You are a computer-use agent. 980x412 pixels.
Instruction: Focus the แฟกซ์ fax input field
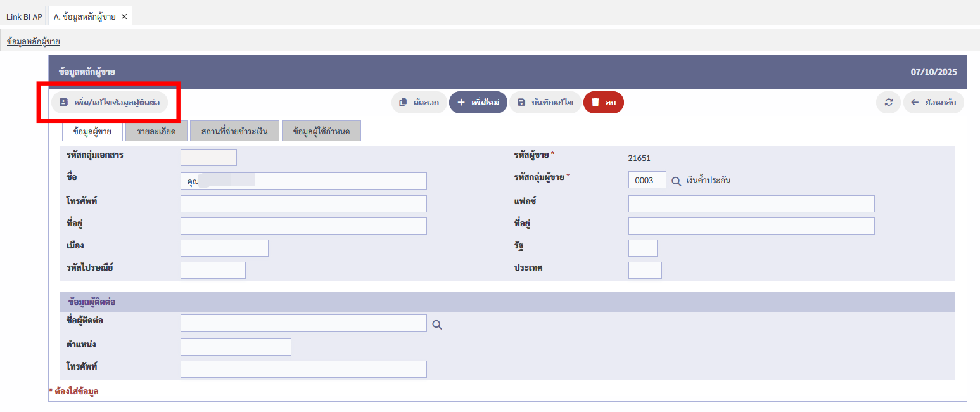tap(751, 203)
